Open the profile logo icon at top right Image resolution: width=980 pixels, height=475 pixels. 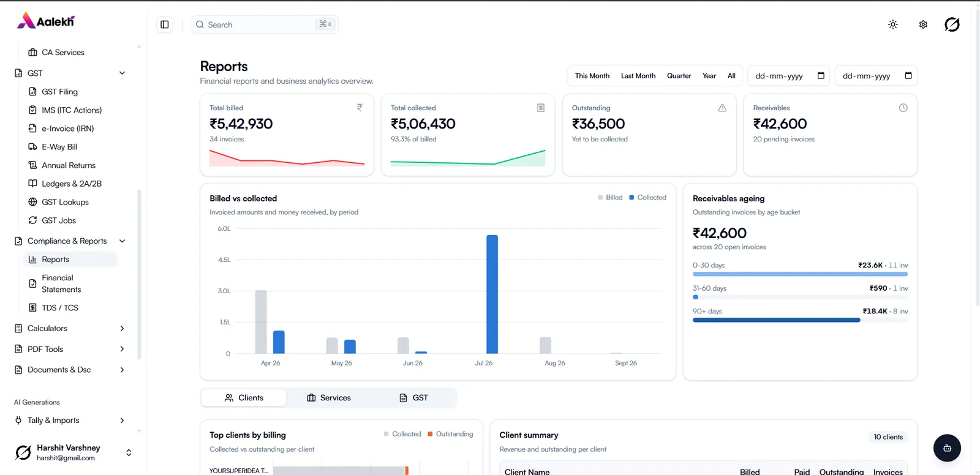952,24
